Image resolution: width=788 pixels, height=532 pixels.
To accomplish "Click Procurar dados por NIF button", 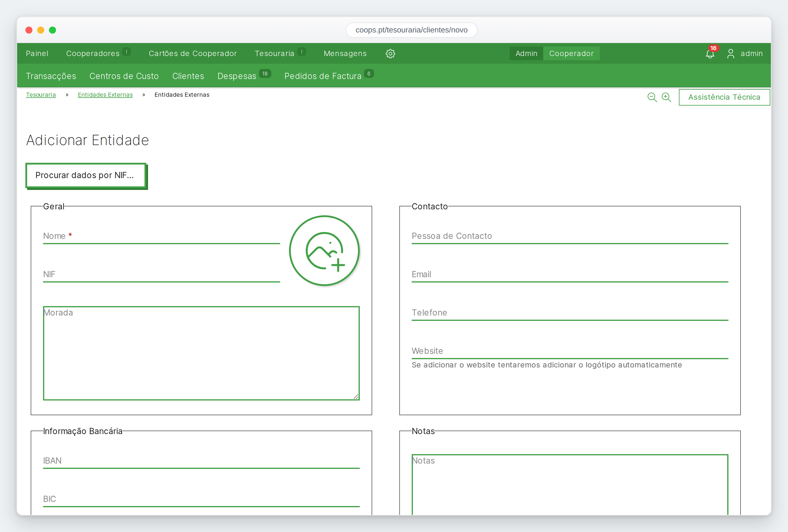I will tap(86, 176).
